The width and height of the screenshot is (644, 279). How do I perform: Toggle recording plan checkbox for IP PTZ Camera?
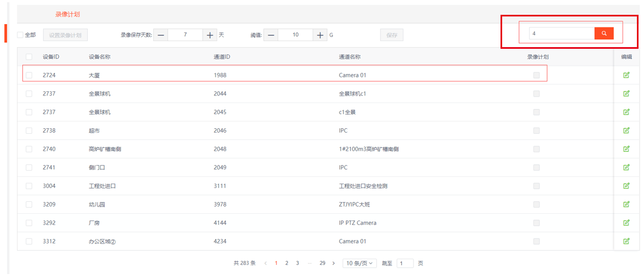coord(537,223)
